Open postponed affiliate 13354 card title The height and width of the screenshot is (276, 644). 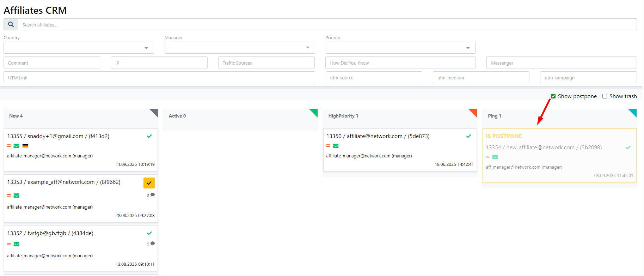(544, 148)
